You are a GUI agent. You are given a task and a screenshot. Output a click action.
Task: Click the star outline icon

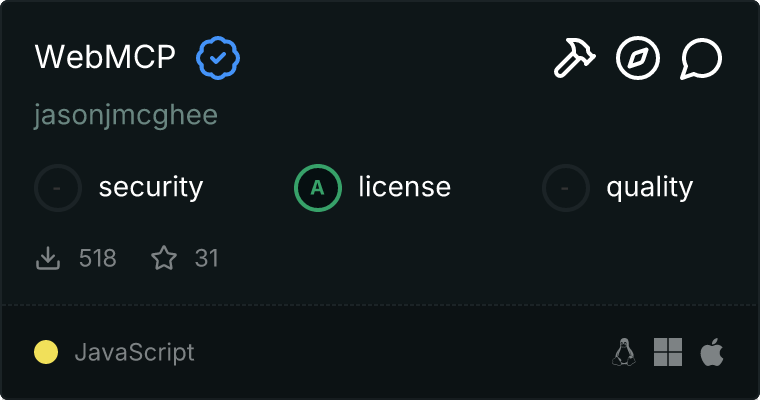coord(164,259)
